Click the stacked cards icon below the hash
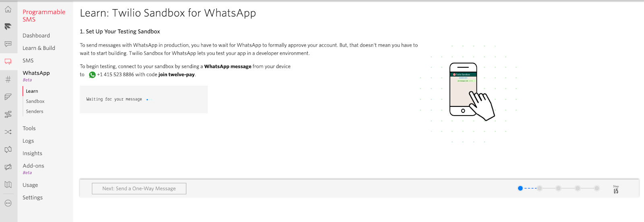The image size is (644, 222). (8, 97)
